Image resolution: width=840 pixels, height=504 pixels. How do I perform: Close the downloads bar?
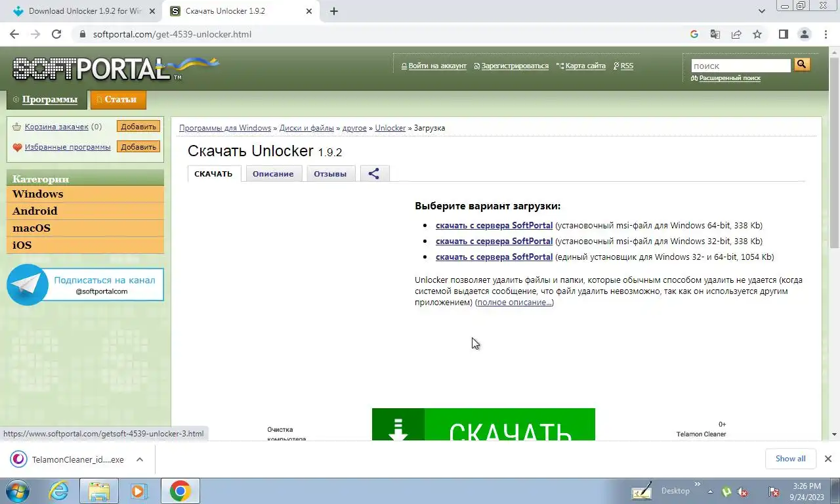click(x=828, y=459)
